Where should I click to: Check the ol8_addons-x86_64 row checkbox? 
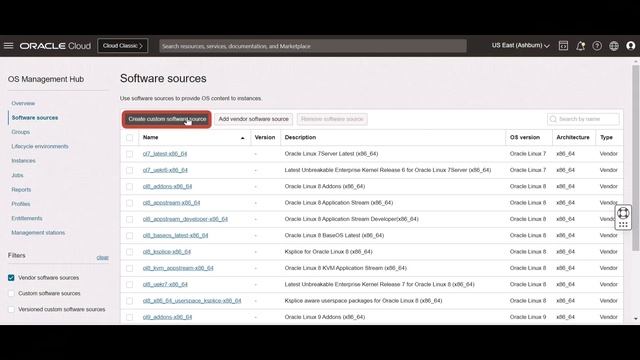129,187
